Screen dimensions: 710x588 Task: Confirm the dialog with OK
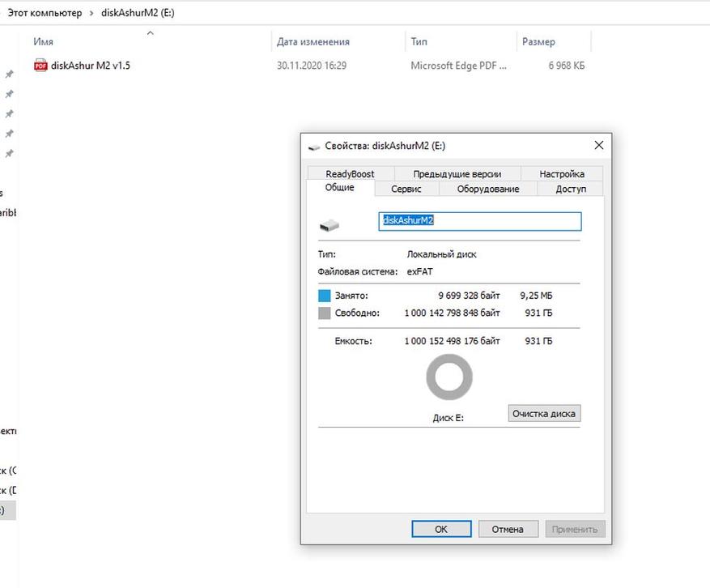441,529
